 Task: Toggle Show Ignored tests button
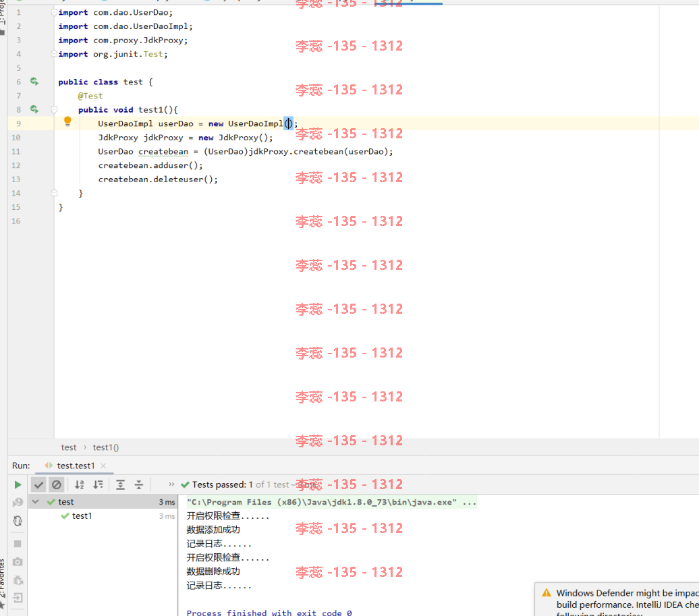[57, 484]
